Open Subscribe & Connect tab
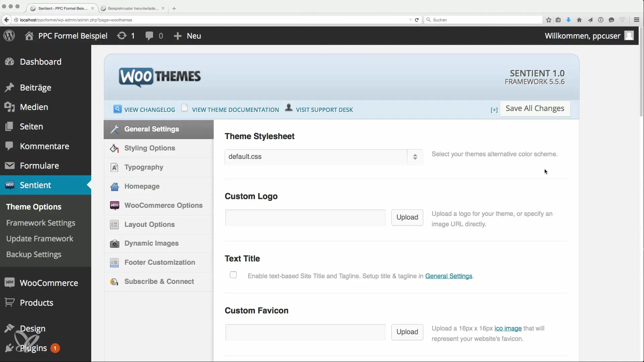The height and width of the screenshot is (362, 644). click(159, 282)
